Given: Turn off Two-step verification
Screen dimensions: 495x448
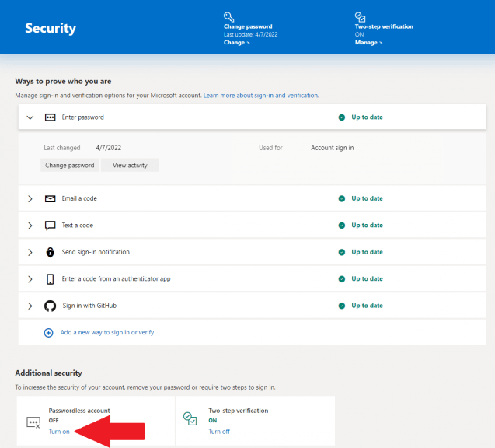Looking at the screenshot, I should click(x=219, y=432).
